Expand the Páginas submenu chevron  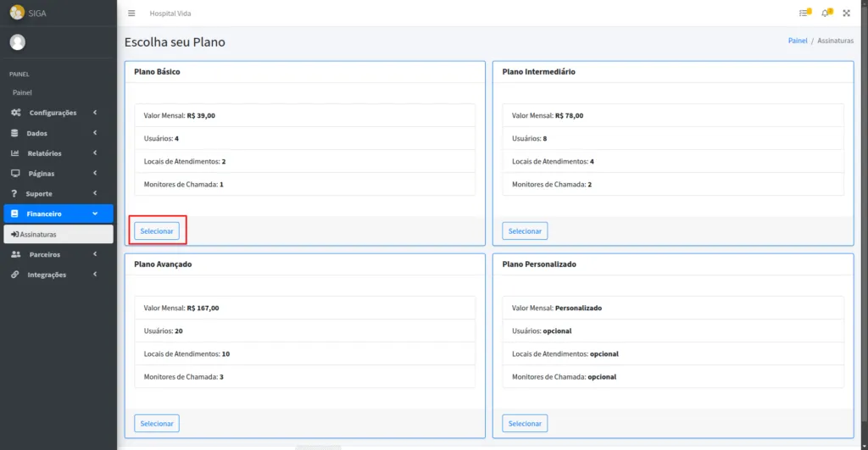click(95, 174)
